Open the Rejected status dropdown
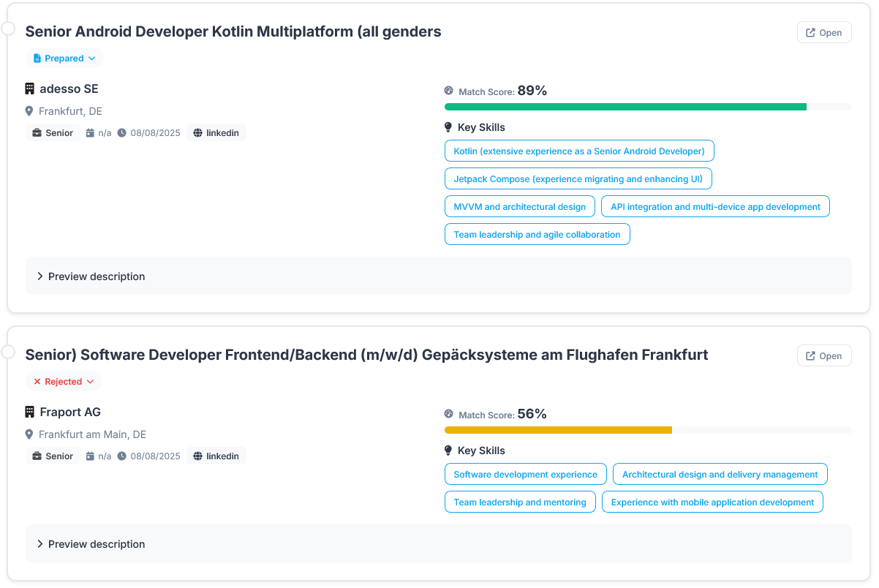This screenshot has height=588, width=879. (x=64, y=382)
